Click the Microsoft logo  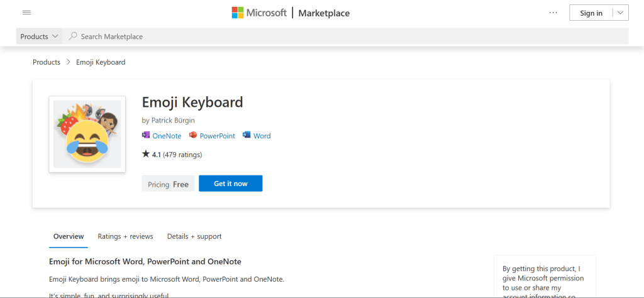(x=259, y=13)
